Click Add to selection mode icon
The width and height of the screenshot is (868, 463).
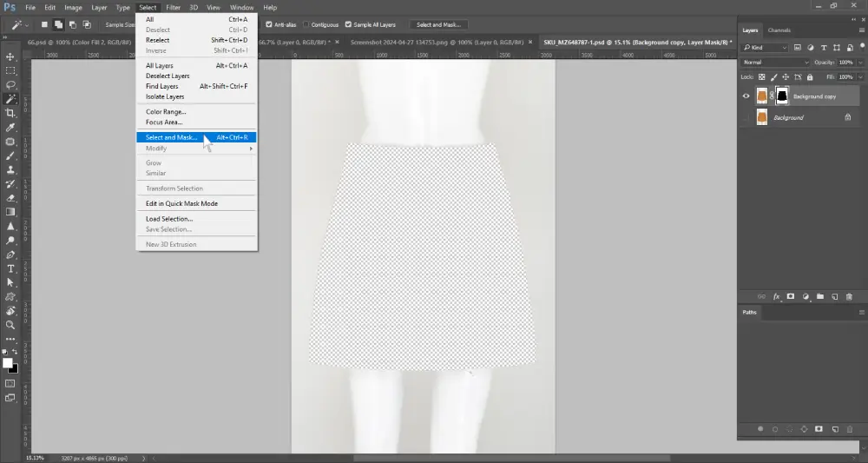58,24
